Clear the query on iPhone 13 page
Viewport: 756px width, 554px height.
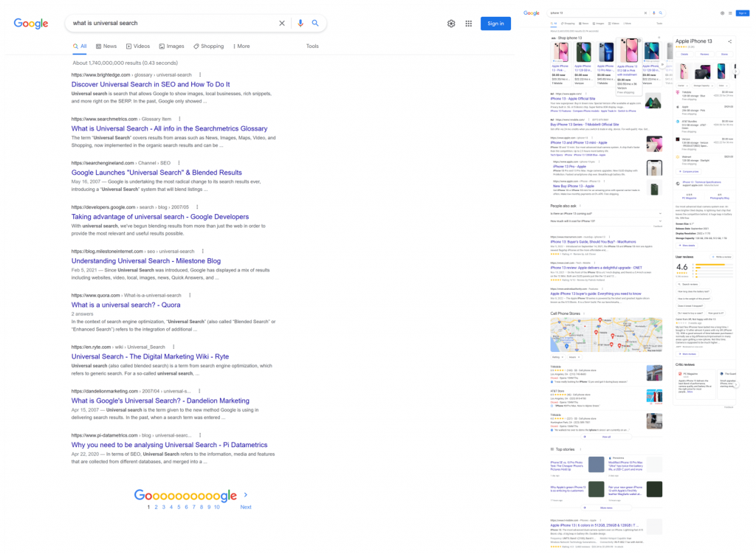645,13
